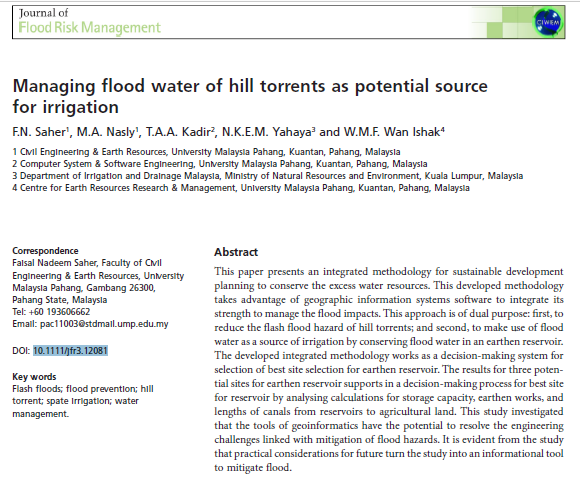Screen dimensions: 580x485
Task: Click the article title 'Managing flood water of hill torrents'
Action: click(250, 86)
